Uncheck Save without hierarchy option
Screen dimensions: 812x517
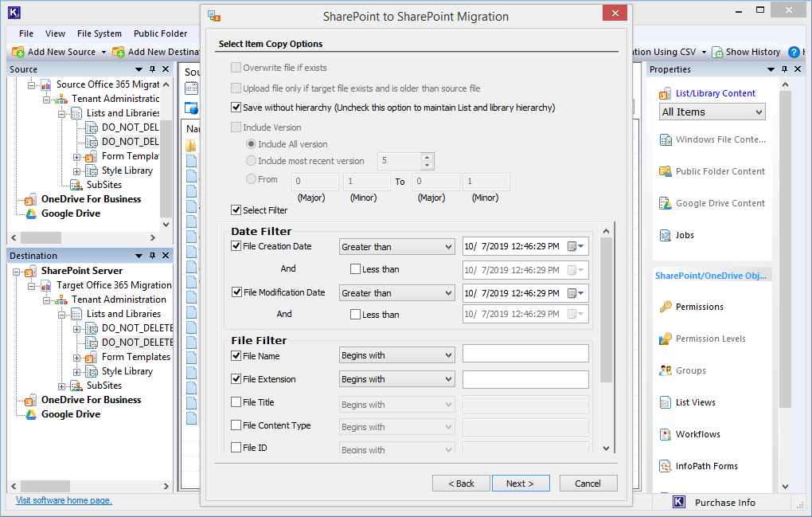pyautogui.click(x=236, y=108)
